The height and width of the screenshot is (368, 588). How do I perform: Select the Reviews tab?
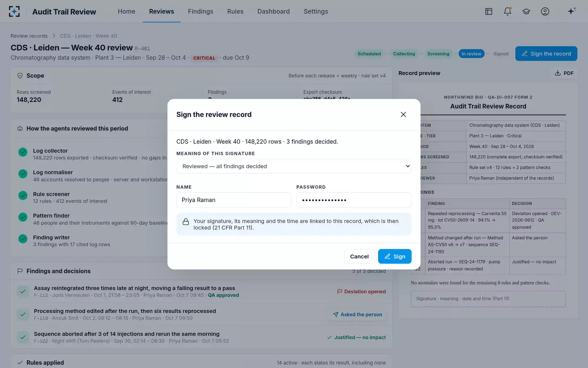tap(162, 11)
